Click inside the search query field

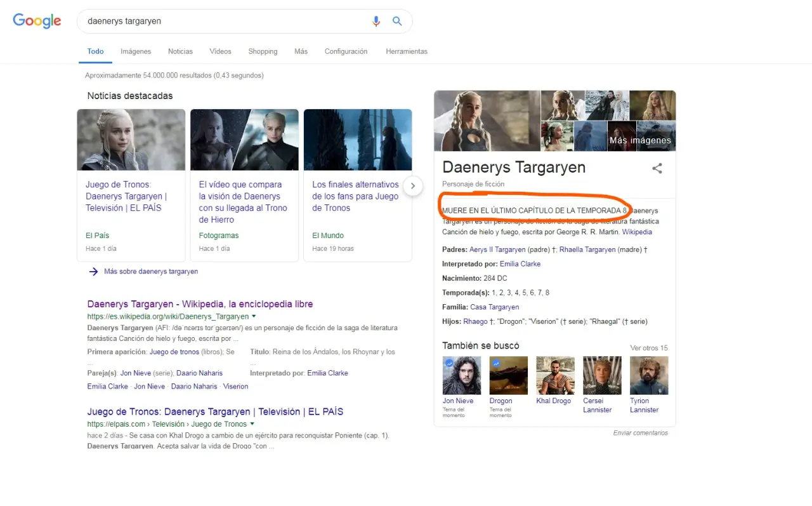coord(222,21)
